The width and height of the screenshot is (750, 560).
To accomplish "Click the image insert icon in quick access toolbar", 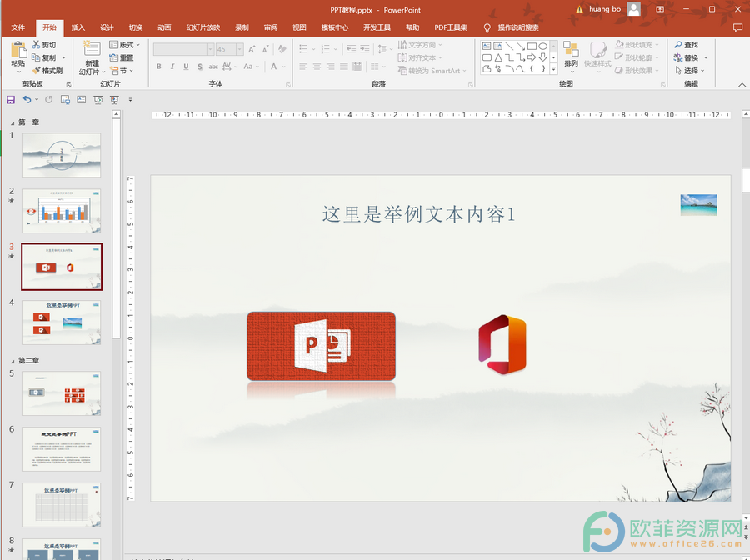I will 65,99.
